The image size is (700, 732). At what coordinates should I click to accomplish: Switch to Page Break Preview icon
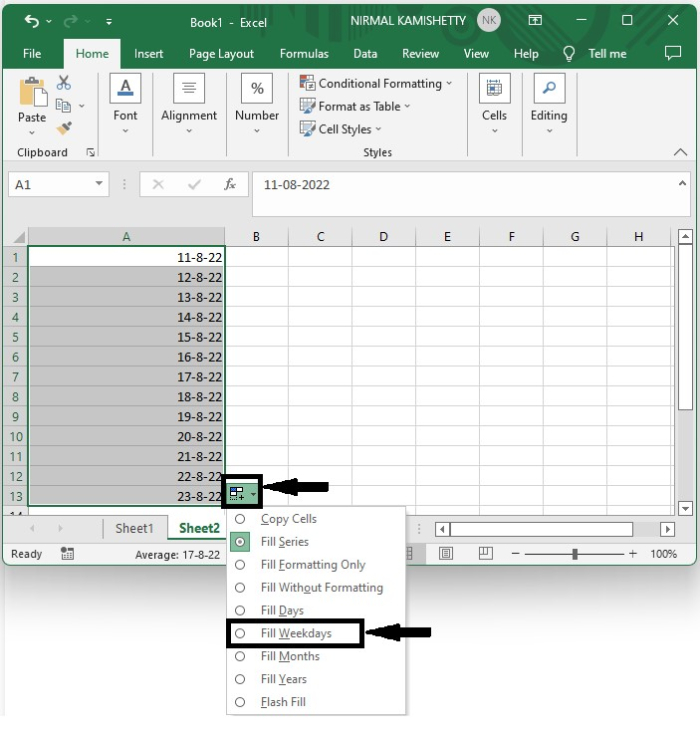click(x=486, y=553)
